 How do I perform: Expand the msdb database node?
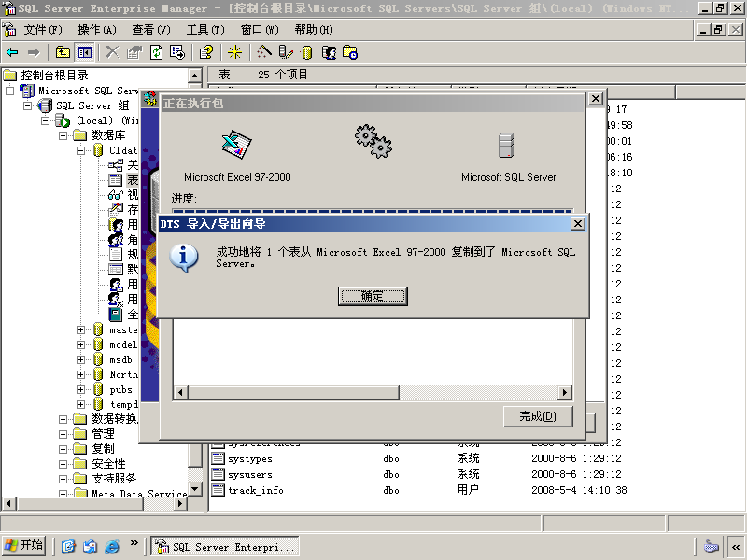pos(80,359)
